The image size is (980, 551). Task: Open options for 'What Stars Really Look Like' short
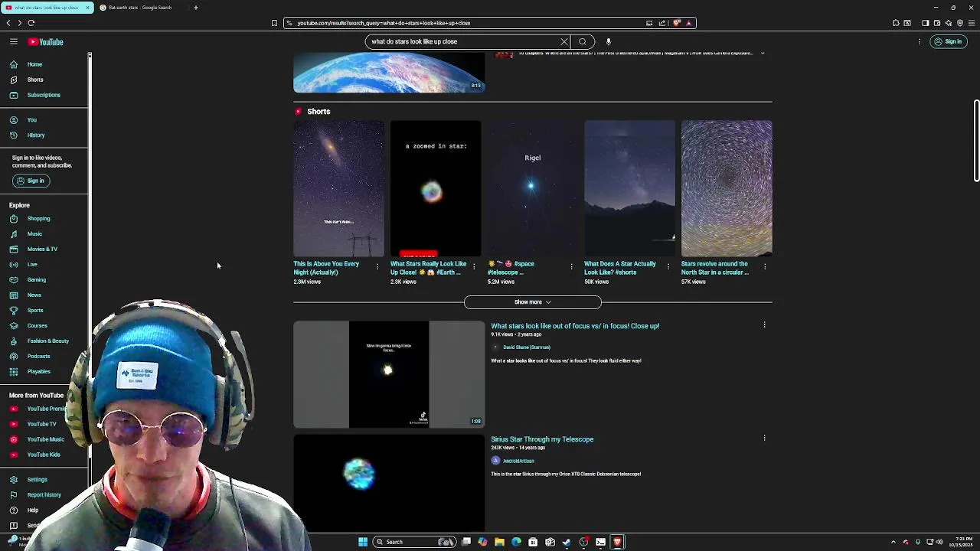[474, 267]
